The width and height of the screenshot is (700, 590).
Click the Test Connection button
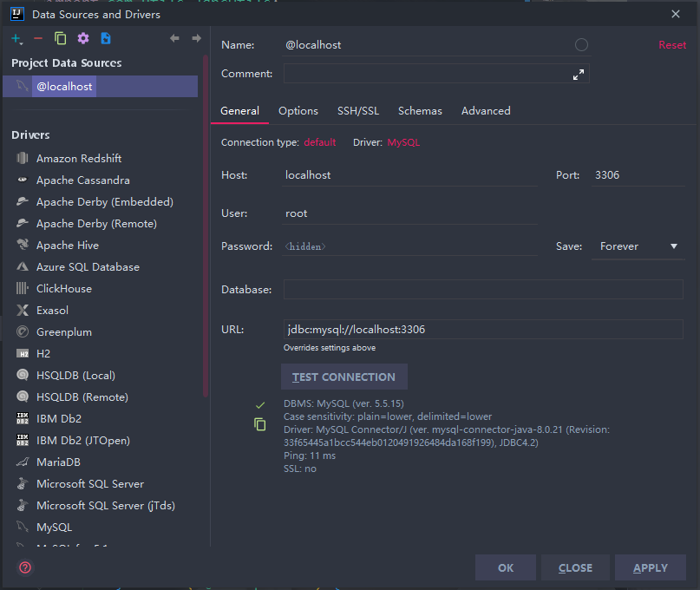pos(343,377)
